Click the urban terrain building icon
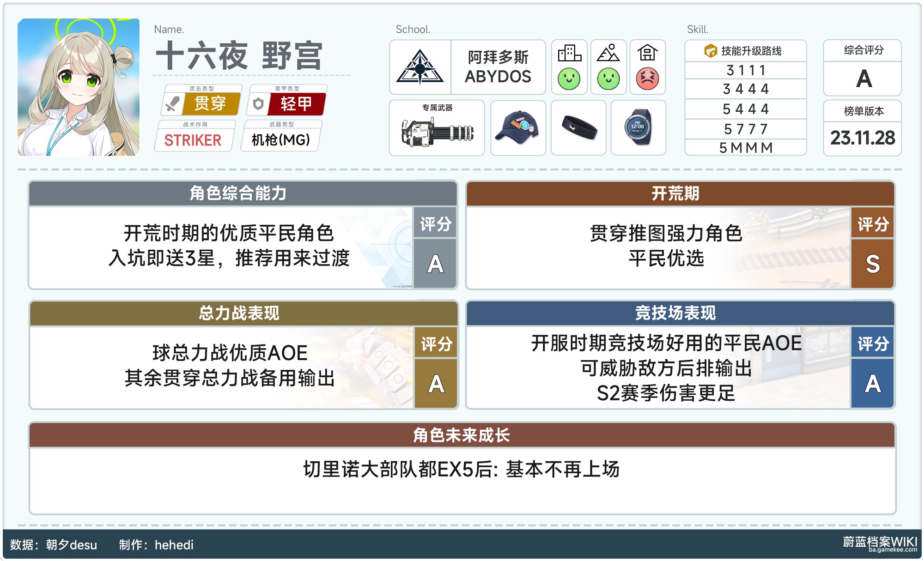The height and width of the screenshot is (561, 924). tap(569, 54)
